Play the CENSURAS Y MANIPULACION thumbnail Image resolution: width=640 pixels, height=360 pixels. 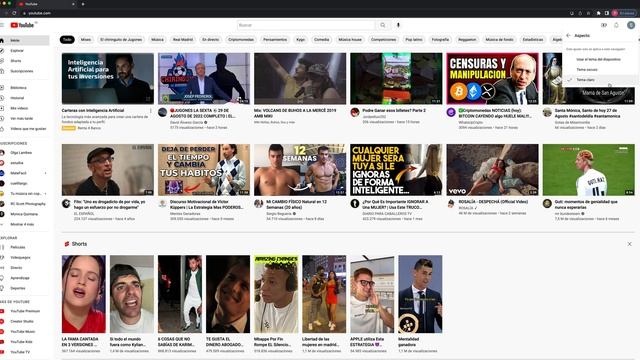click(x=492, y=78)
